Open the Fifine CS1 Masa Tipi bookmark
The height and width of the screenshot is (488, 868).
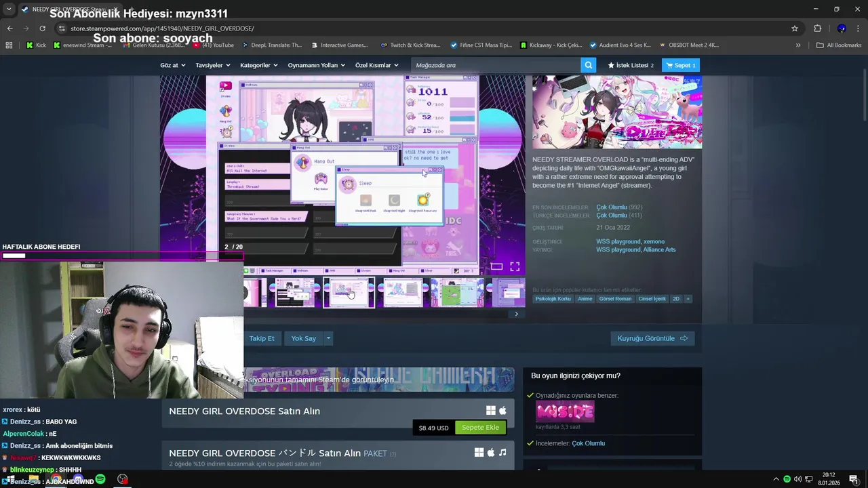click(x=481, y=45)
